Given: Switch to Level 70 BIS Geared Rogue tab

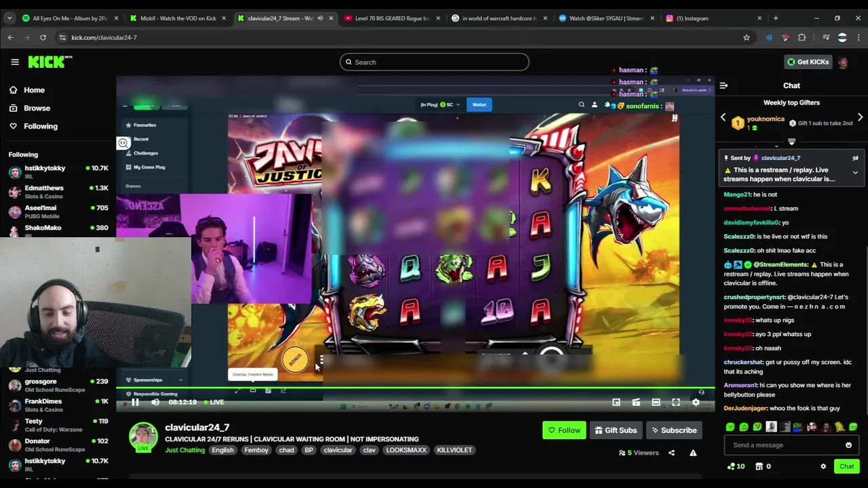Looking at the screenshot, I should 393,18.
